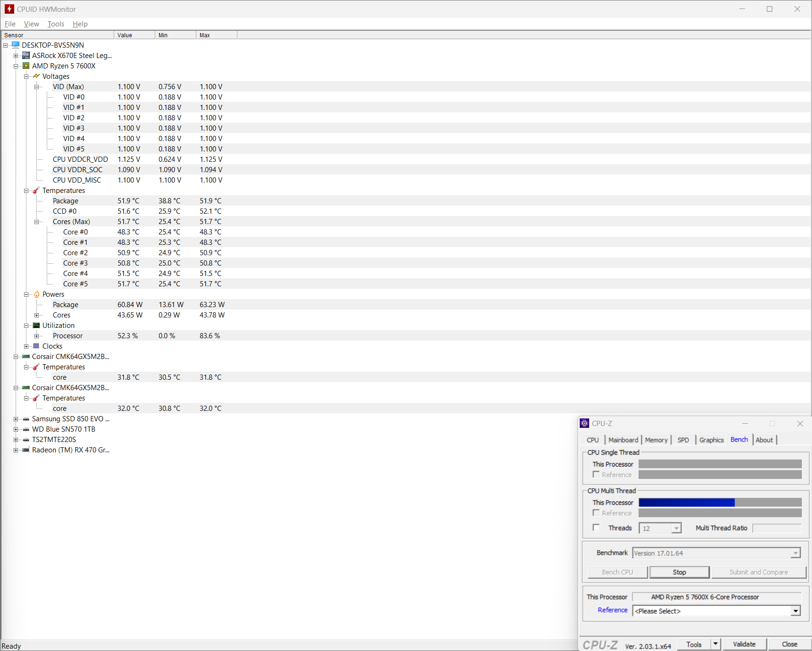Enable the Single Thread Reference checkbox
The image size is (812, 651).
(x=596, y=475)
